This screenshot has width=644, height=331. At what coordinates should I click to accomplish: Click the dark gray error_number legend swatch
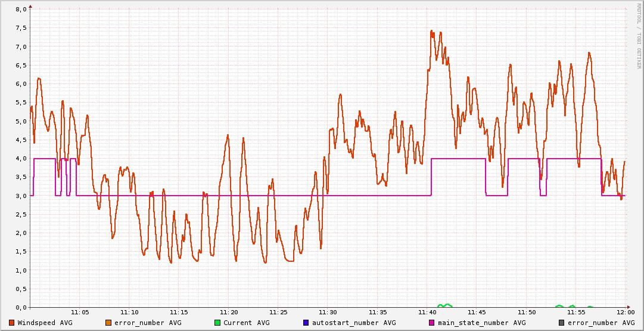click(561, 323)
